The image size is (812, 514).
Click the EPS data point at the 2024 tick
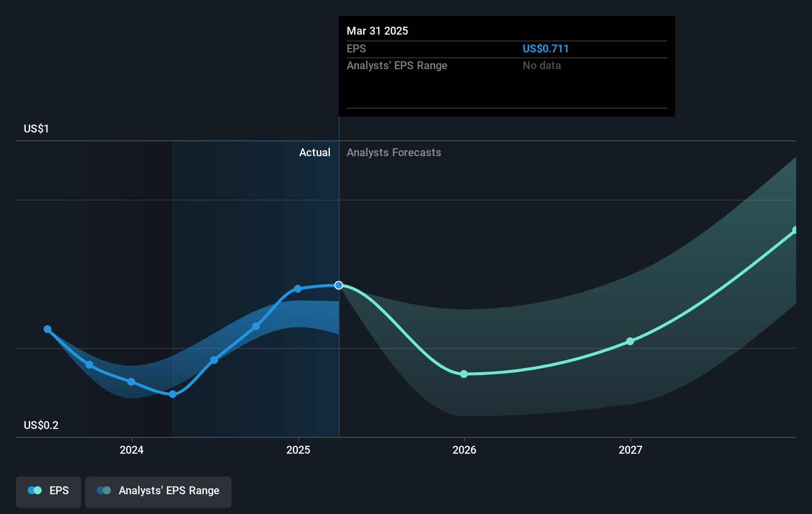[x=131, y=382]
